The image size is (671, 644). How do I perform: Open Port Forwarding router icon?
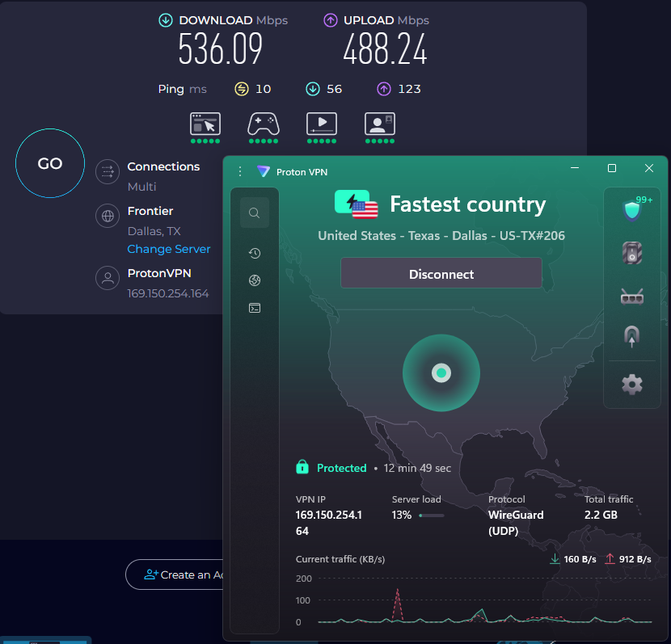coord(631,296)
